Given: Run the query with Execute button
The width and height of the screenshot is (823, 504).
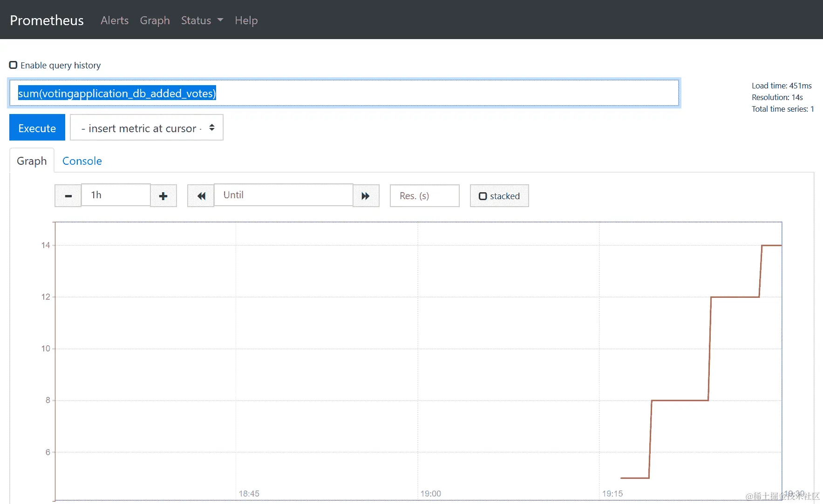Looking at the screenshot, I should pos(37,128).
